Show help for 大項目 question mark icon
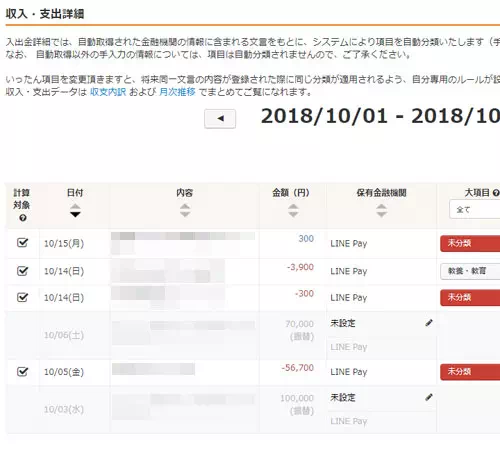Image resolution: width=500 pixels, height=470 pixels. (x=496, y=193)
